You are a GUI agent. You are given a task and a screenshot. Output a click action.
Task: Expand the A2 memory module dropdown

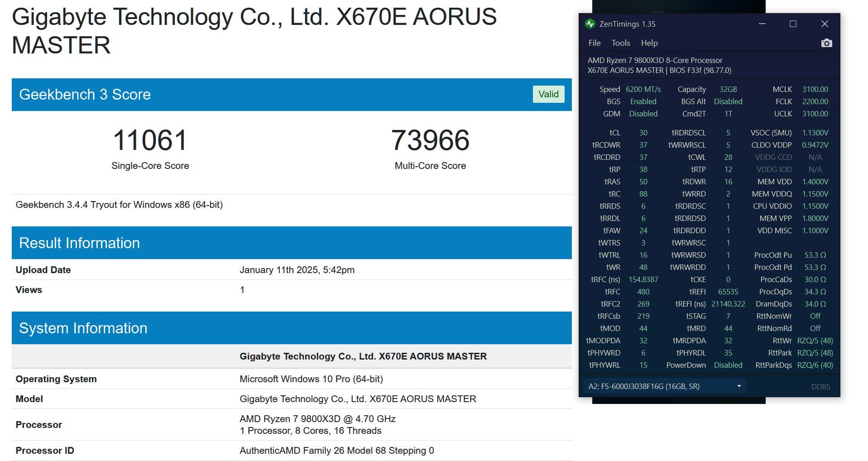(x=664, y=386)
